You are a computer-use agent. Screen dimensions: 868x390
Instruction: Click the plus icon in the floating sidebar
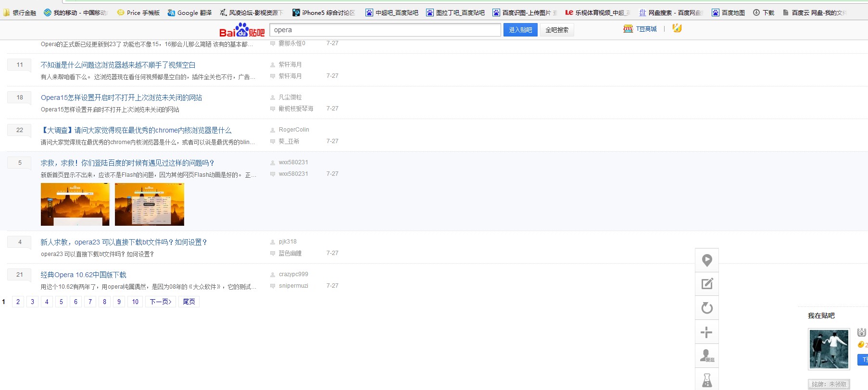707,332
